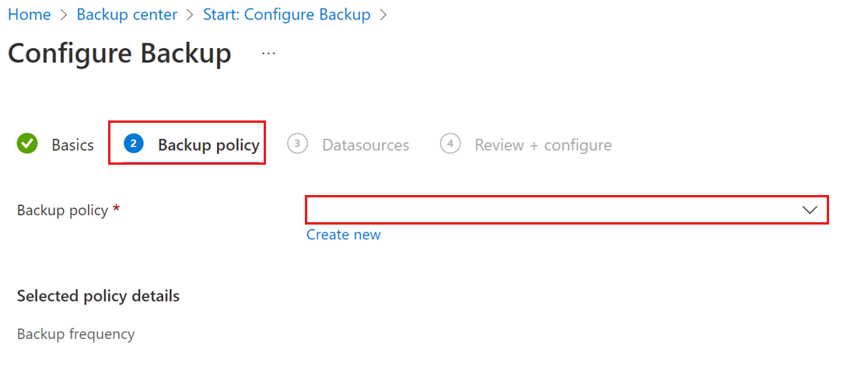The image size is (868, 373).
Task: Click the step 4 number circle
Action: (x=450, y=144)
